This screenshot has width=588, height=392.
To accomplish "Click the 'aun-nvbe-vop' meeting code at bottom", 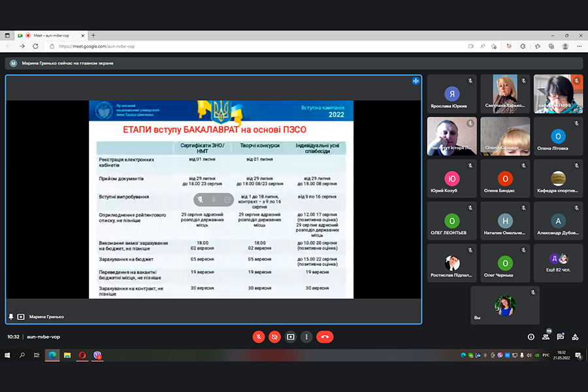I will (x=44, y=337).
